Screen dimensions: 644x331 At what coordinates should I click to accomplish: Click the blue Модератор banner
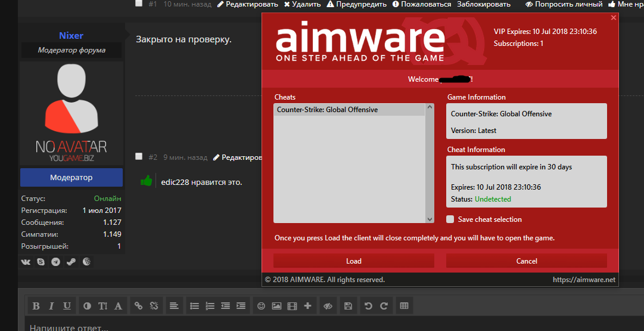click(71, 178)
